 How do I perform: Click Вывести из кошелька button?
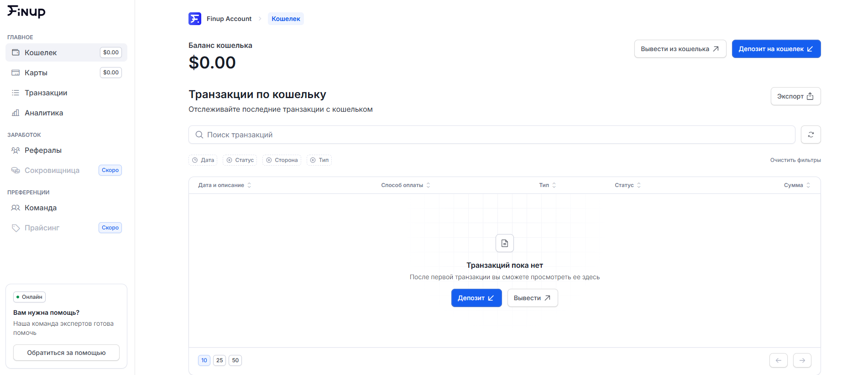pyautogui.click(x=680, y=49)
